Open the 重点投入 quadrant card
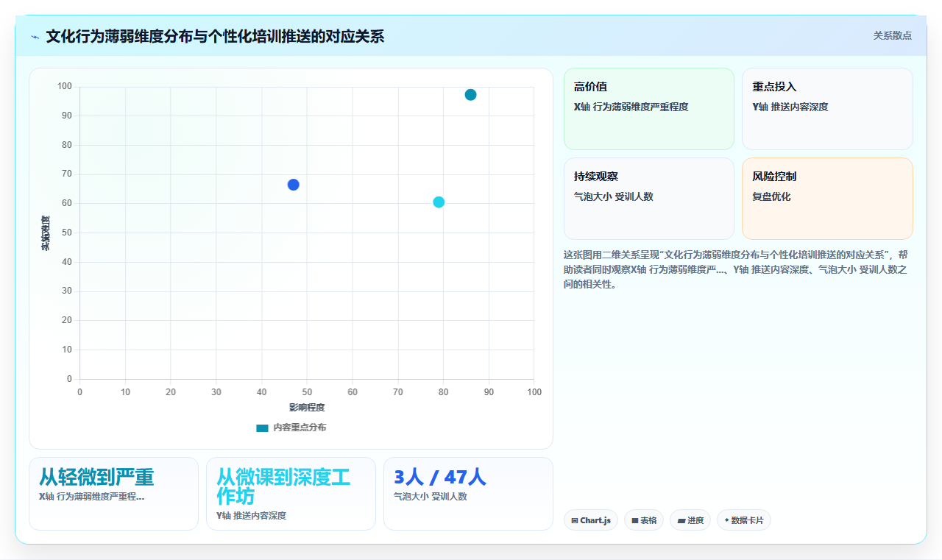 (x=827, y=109)
